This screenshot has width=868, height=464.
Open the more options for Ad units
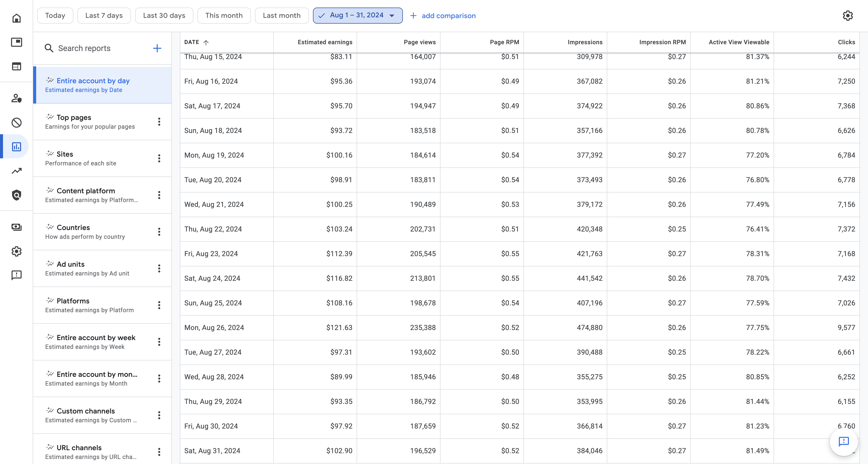coord(159,268)
